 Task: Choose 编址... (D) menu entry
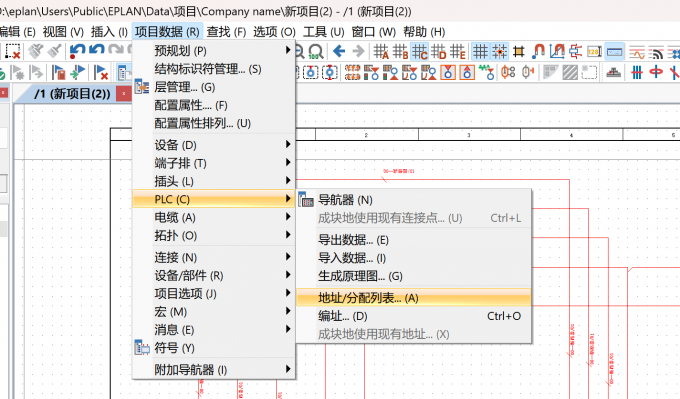(413, 316)
